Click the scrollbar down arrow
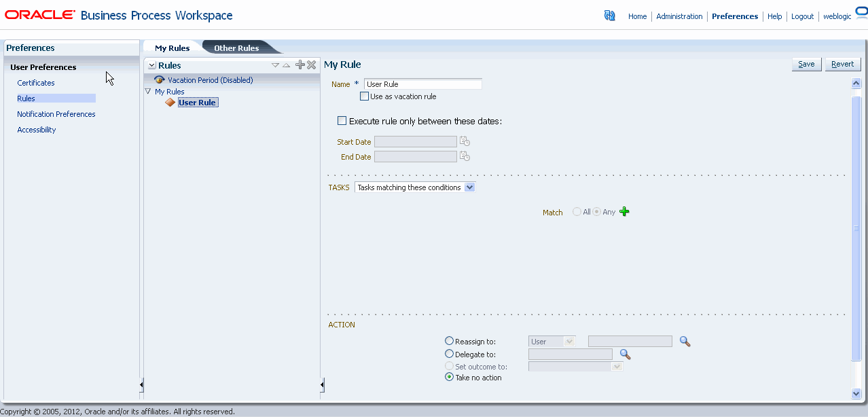The width and height of the screenshot is (868, 417). click(856, 393)
